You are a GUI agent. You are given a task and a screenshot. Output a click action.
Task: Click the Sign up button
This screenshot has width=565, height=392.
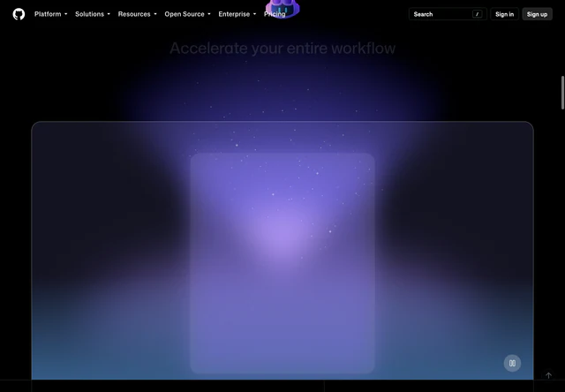[537, 14]
